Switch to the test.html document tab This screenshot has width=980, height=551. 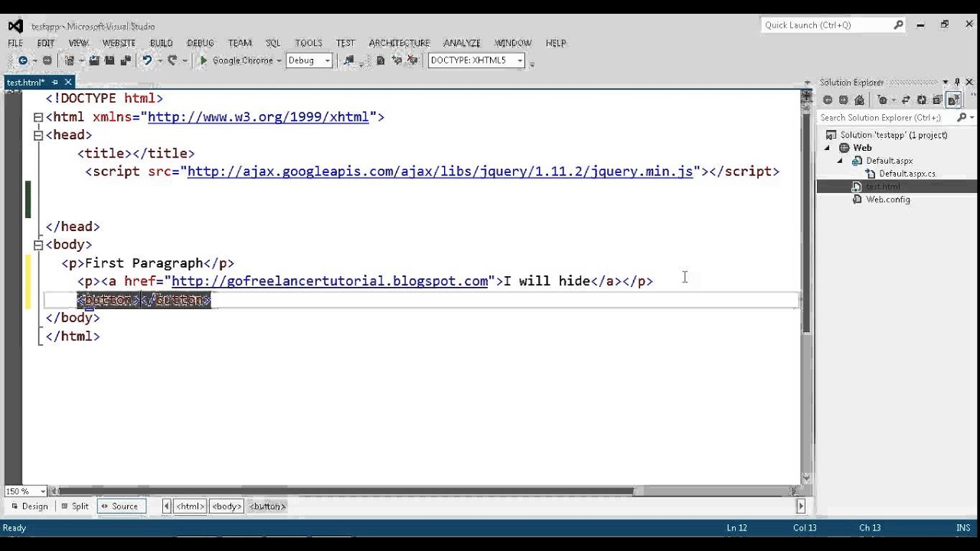pos(25,83)
